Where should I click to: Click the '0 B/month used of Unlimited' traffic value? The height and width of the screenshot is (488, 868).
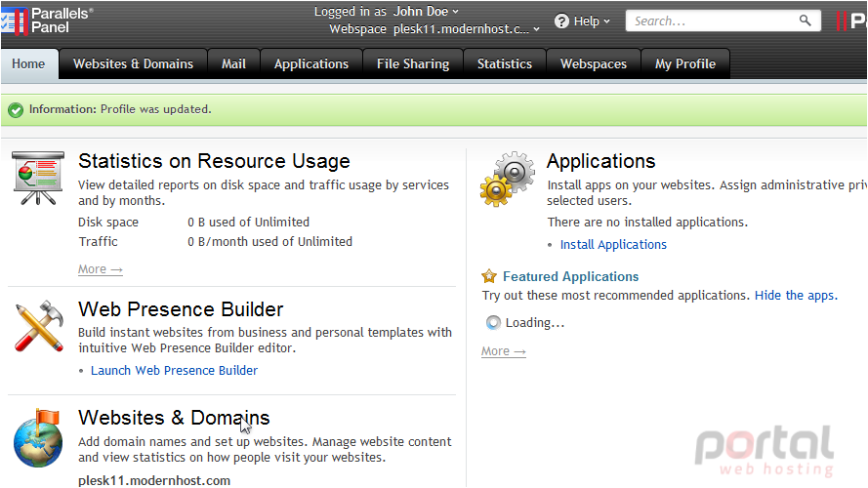click(x=269, y=241)
